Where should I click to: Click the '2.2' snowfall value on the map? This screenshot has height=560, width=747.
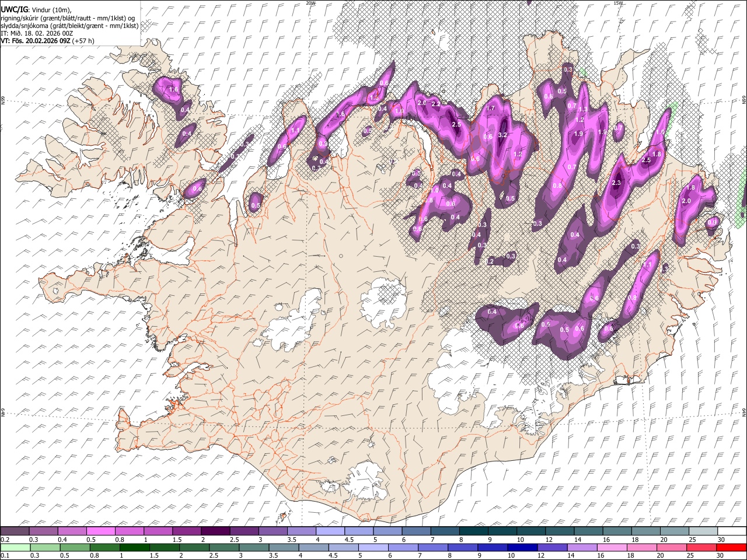coord(435,104)
